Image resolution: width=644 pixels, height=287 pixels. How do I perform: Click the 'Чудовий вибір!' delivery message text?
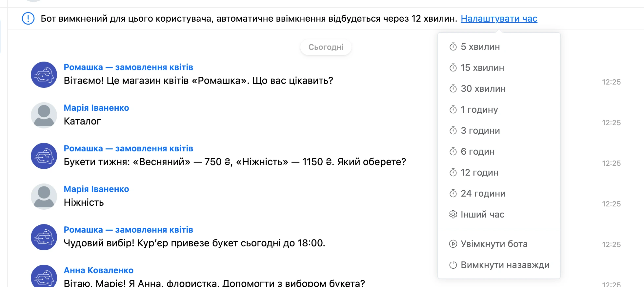point(194,243)
